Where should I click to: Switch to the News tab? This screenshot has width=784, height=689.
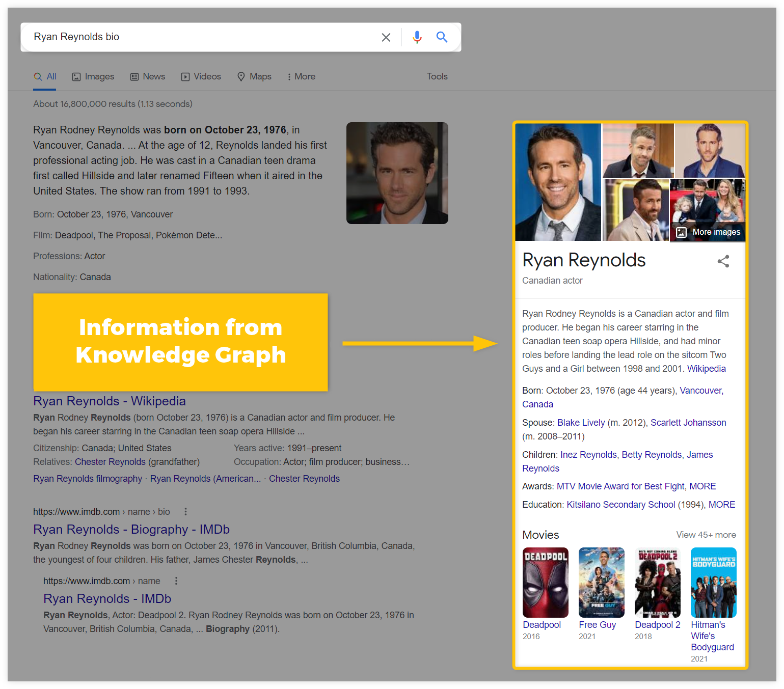(x=148, y=77)
